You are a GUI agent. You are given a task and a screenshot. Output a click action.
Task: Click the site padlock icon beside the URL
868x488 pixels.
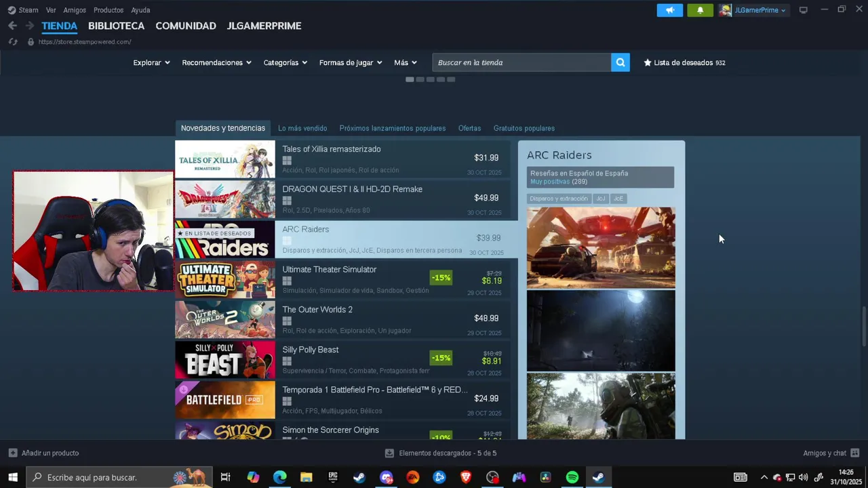(31, 42)
